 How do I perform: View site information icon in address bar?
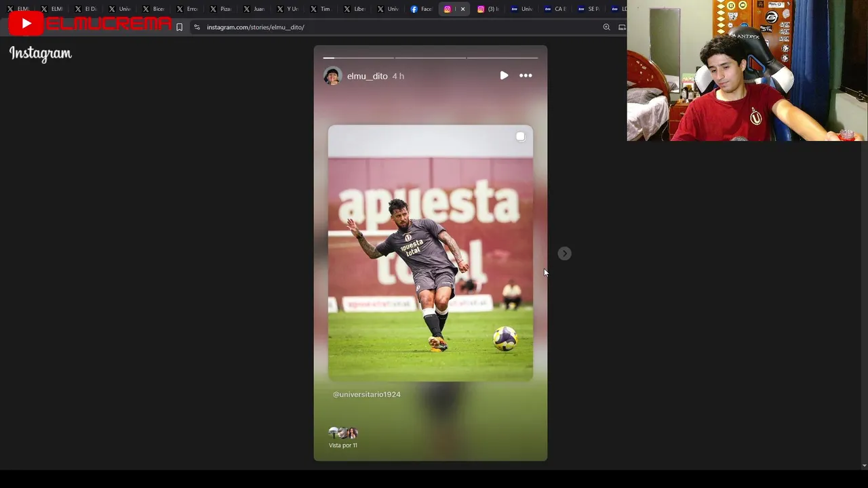pyautogui.click(x=197, y=27)
